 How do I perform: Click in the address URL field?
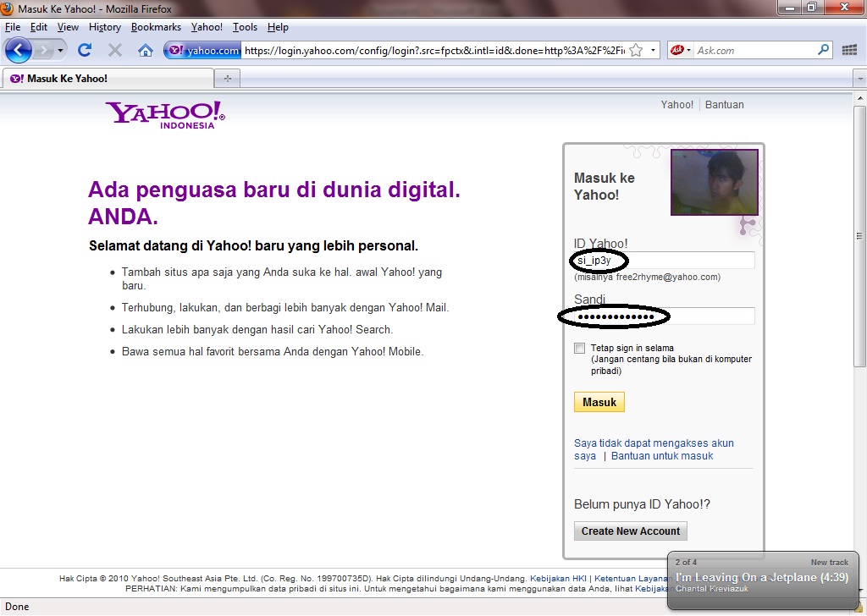(434, 50)
